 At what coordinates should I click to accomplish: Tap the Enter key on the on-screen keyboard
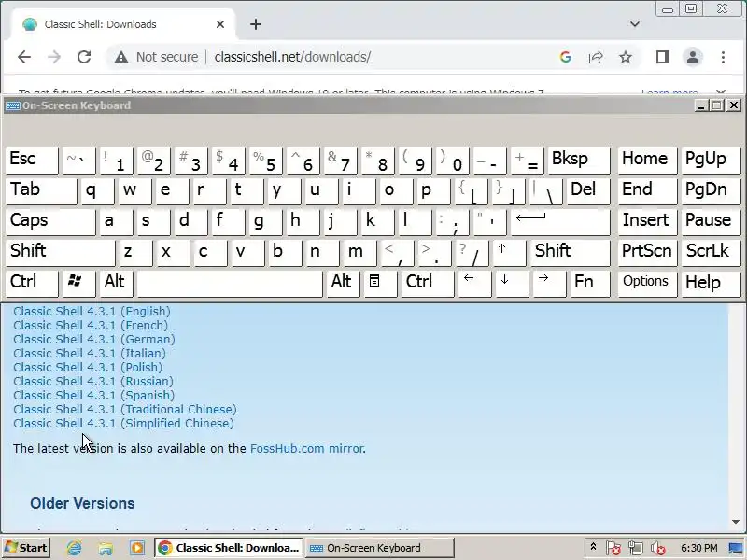coord(559,222)
